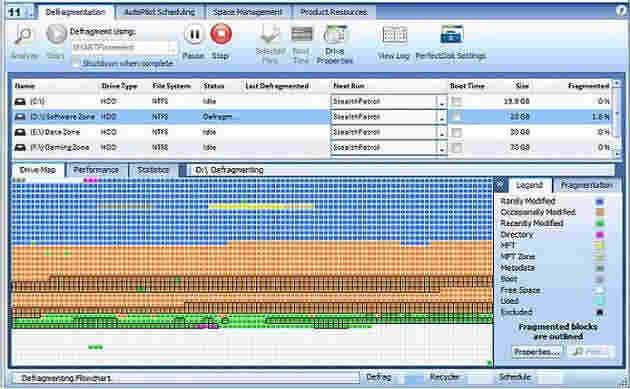Open Drive Properties toolbar icon
This screenshot has height=389, width=630.
(x=335, y=35)
